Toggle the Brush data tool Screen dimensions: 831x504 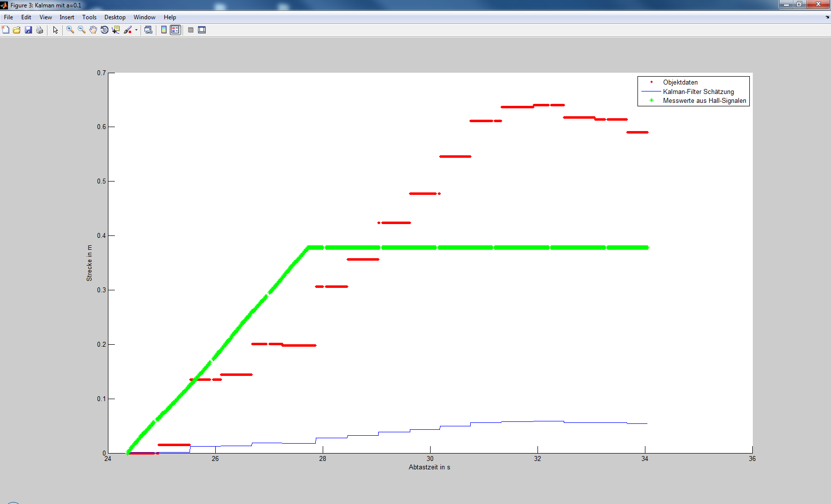point(128,30)
